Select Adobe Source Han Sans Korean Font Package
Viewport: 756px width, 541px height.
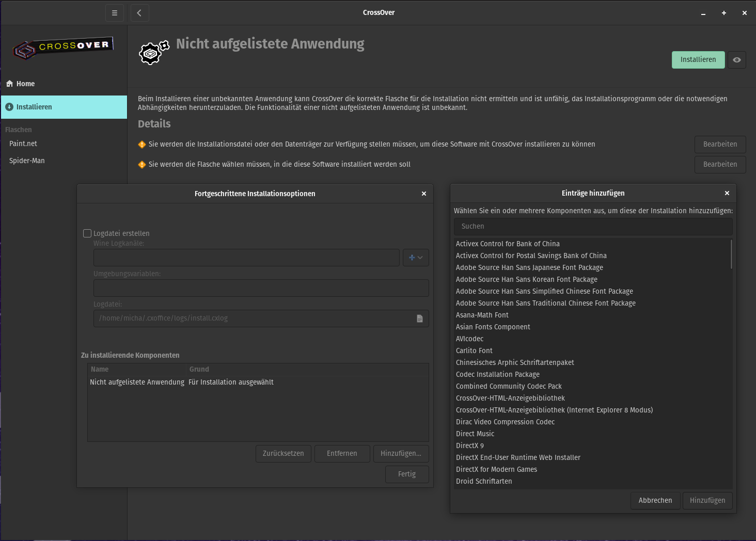pyautogui.click(x=592, y=280)
